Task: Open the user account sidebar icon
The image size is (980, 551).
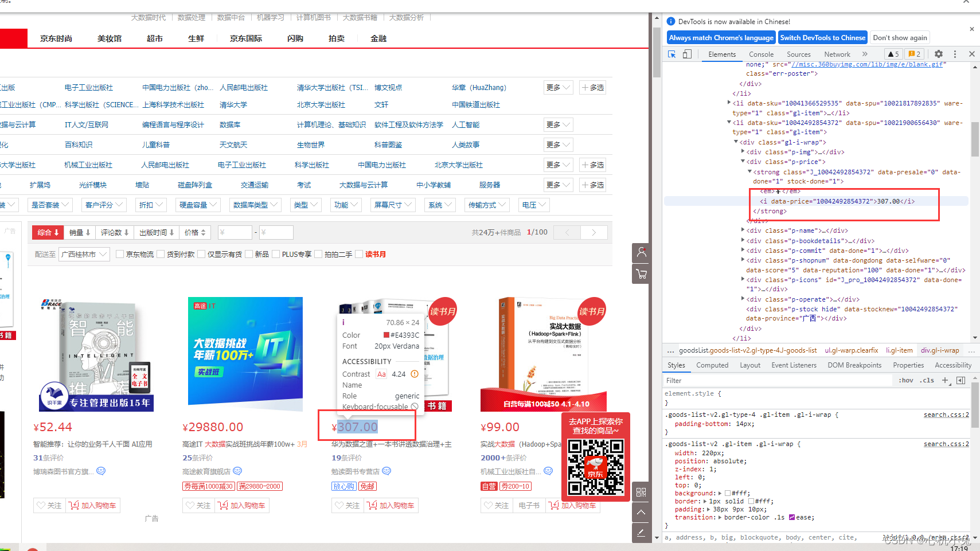Action: 641,252
